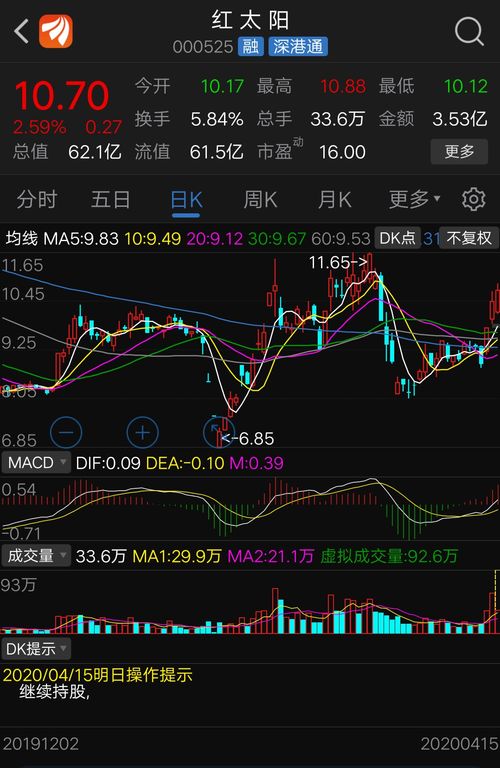Tap the 市盈 16.00 value
This screenshot has height=768, width=500.
click(x=342, y=152)
